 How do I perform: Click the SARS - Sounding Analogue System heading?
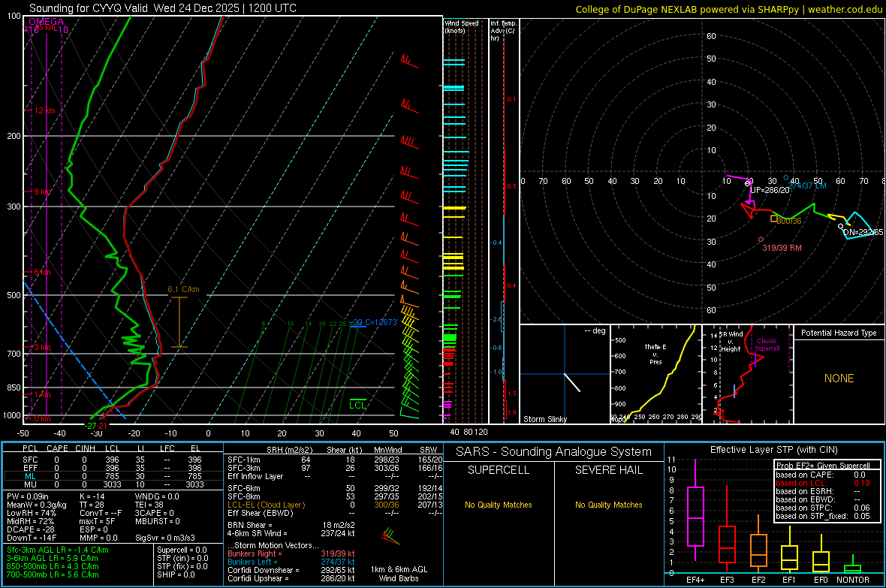554,452
